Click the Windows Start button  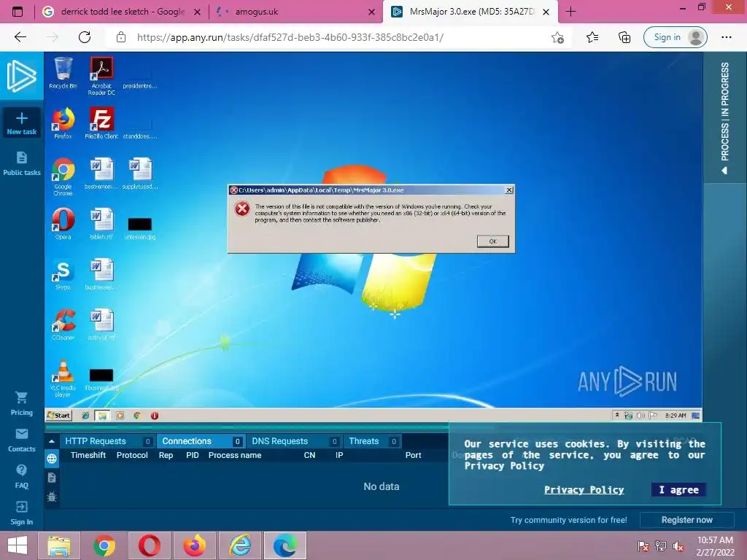[x=18, y=545]
